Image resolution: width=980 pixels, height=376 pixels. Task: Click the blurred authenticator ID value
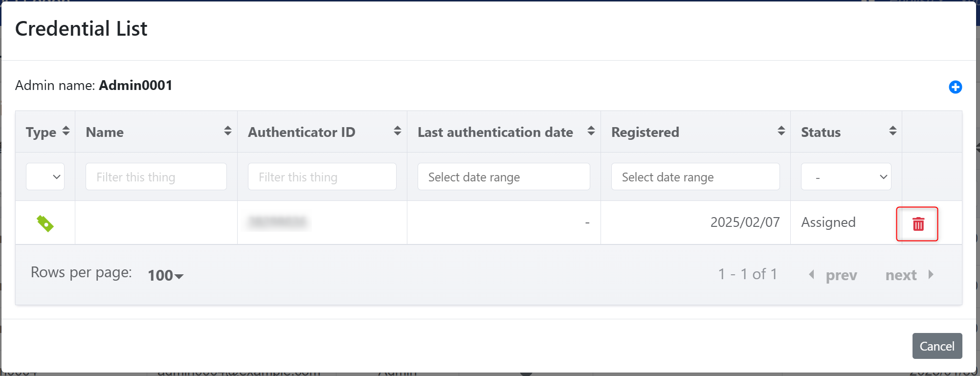[x=278, y=222]
